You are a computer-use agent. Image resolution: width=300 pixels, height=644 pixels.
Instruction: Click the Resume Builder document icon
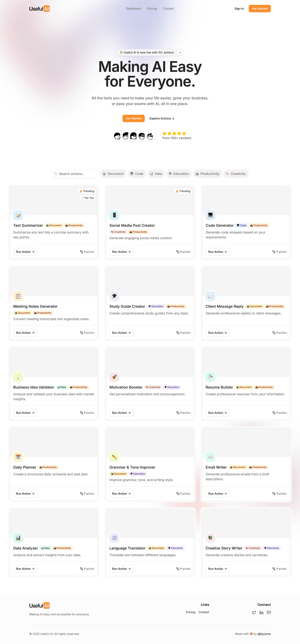(x=211, y=377)
